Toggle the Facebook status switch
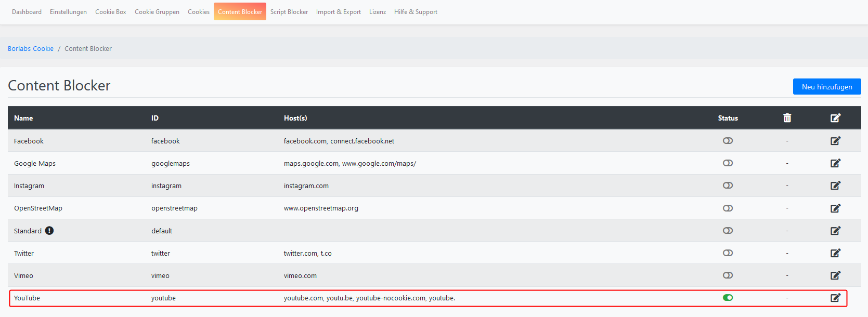This screenshot has width=868, height=317. [x=728, y=141]
